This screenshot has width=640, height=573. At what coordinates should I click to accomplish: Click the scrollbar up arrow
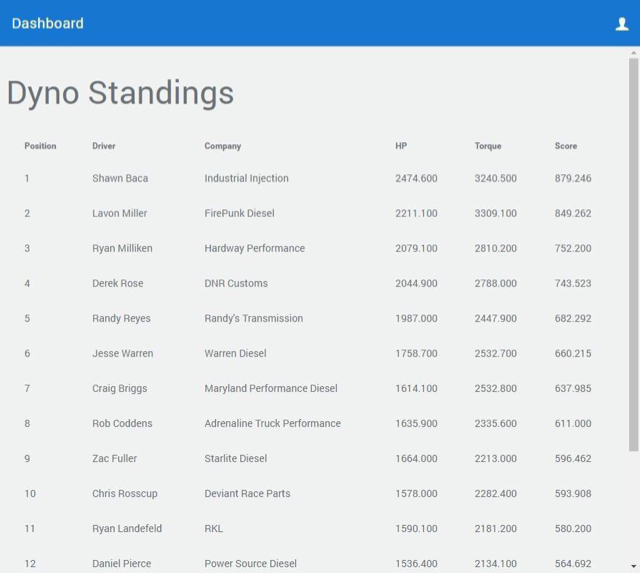(x=633, y=53)
